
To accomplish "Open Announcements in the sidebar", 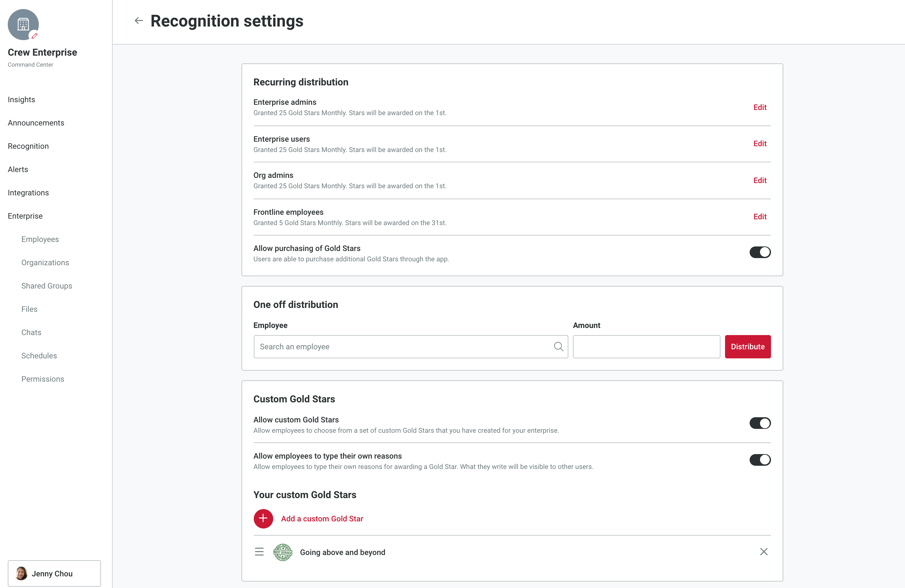I will click(36, 123).
